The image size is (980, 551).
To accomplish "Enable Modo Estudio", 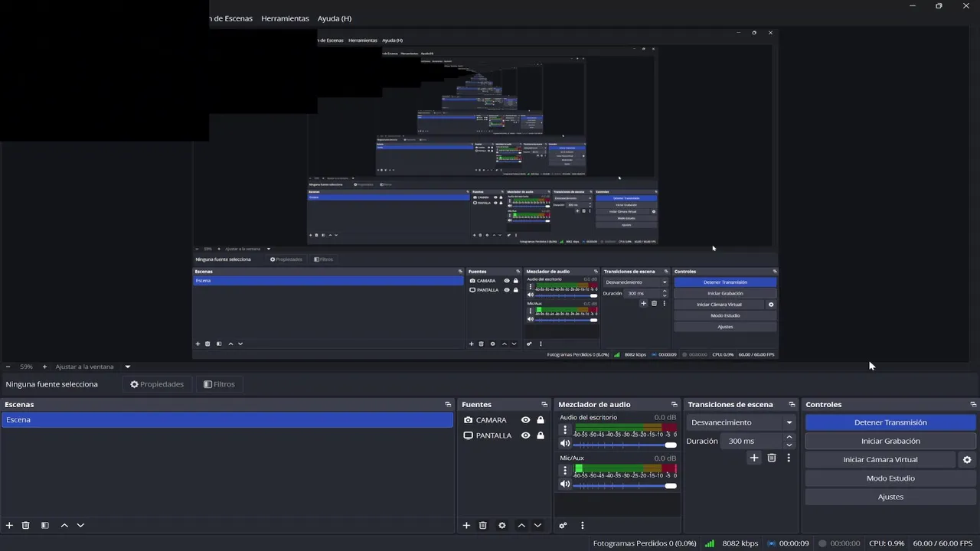I will [890, 478].
